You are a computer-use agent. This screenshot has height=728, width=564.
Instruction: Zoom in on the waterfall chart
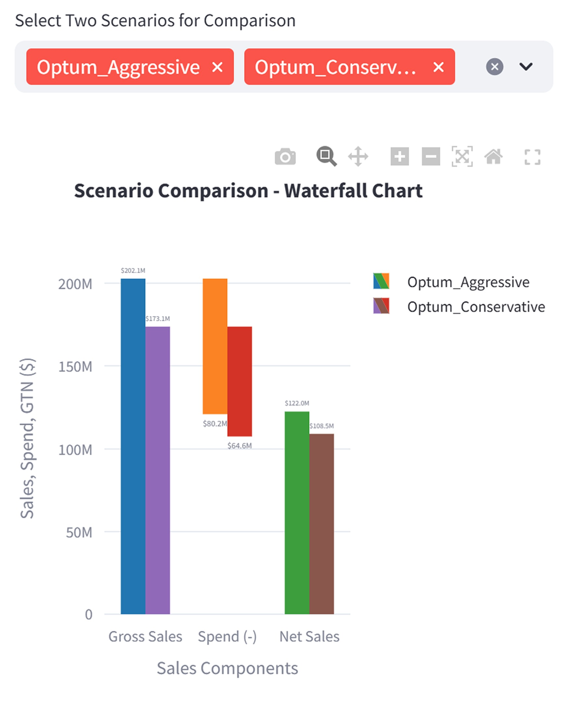399,157
